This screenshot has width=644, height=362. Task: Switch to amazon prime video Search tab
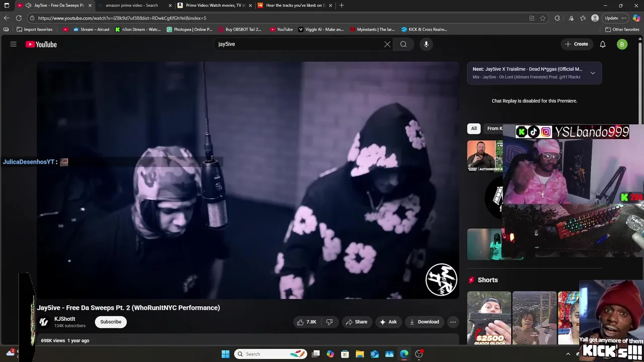pyautogui.click(x=132, y=6)
